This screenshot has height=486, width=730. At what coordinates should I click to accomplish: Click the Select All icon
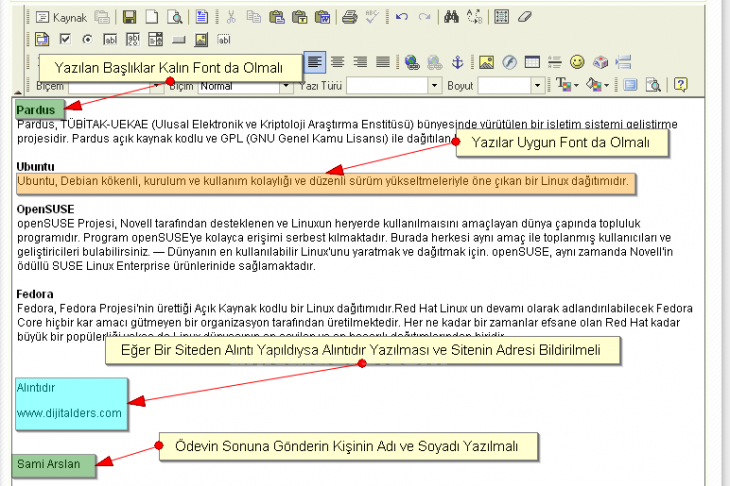pos(501,17)
